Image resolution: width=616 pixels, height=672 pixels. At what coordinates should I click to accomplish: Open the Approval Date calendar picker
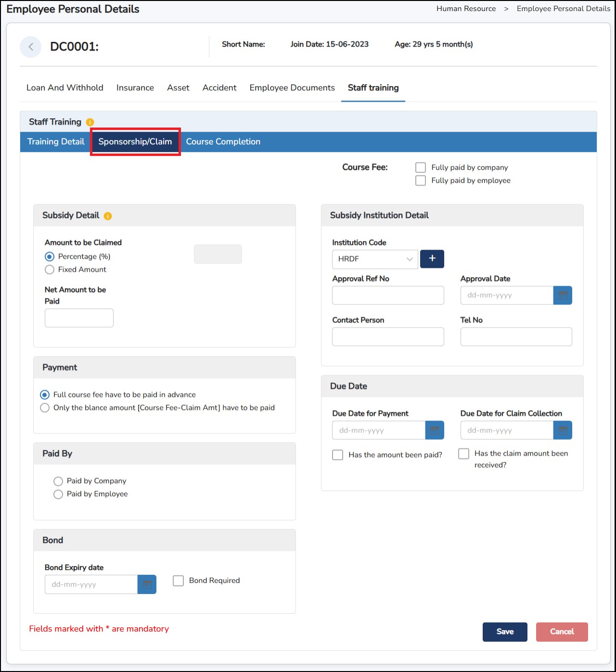click(x=562, y=295)
